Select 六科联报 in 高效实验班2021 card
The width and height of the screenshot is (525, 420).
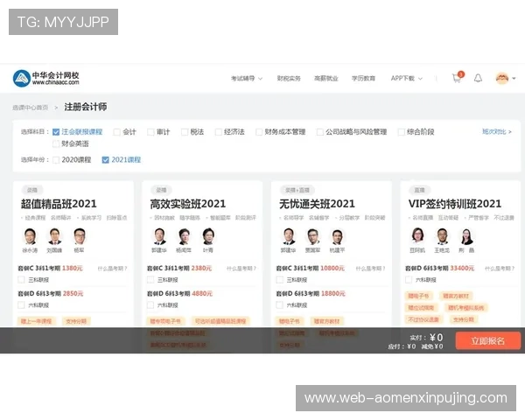150,305
